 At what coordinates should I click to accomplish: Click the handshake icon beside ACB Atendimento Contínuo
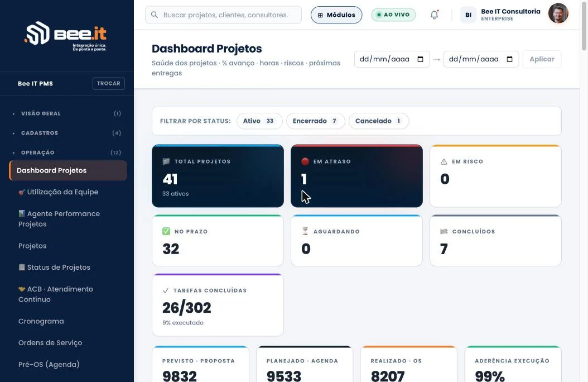pyautogui.click(x=22, y=289)
